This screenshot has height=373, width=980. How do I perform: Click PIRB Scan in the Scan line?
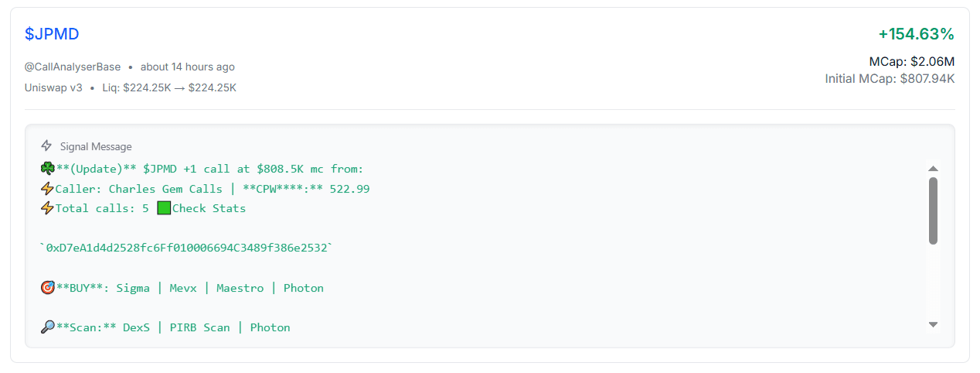(x=200, y=327)
